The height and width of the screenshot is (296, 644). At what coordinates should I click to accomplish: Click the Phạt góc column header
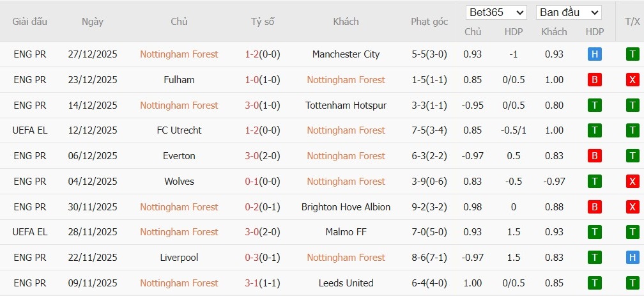click(x=429, y=22)
